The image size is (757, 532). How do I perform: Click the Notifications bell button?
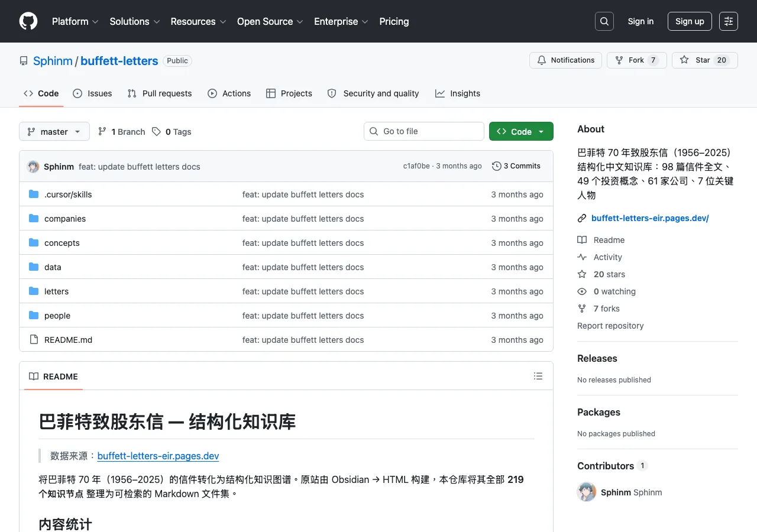point(566,60)
